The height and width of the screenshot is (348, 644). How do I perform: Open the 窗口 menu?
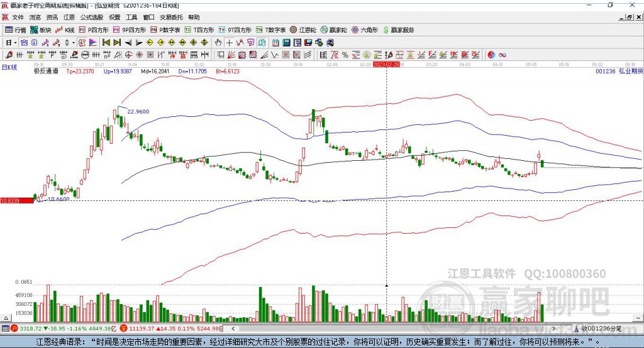pyautogui.click(x=148, y=17)
